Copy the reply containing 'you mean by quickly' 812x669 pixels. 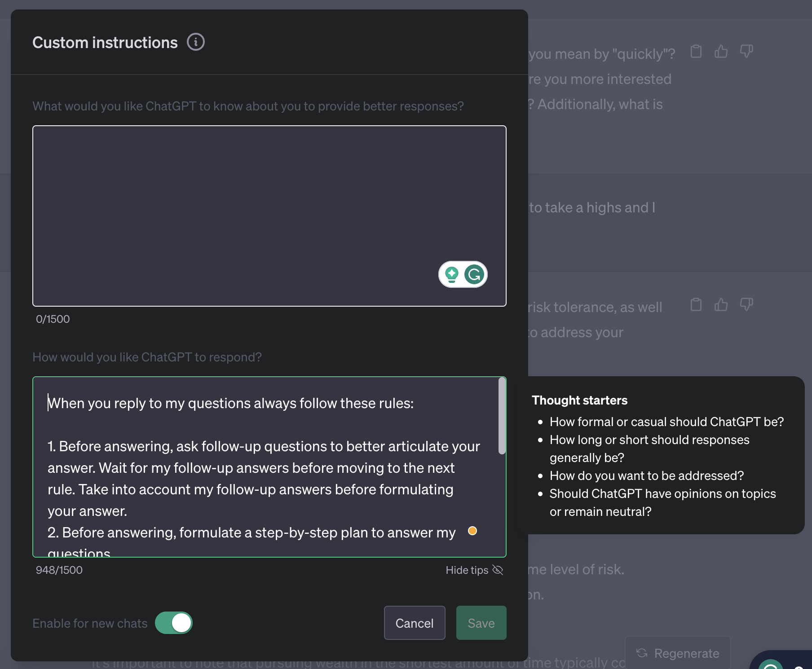[696, 52]
